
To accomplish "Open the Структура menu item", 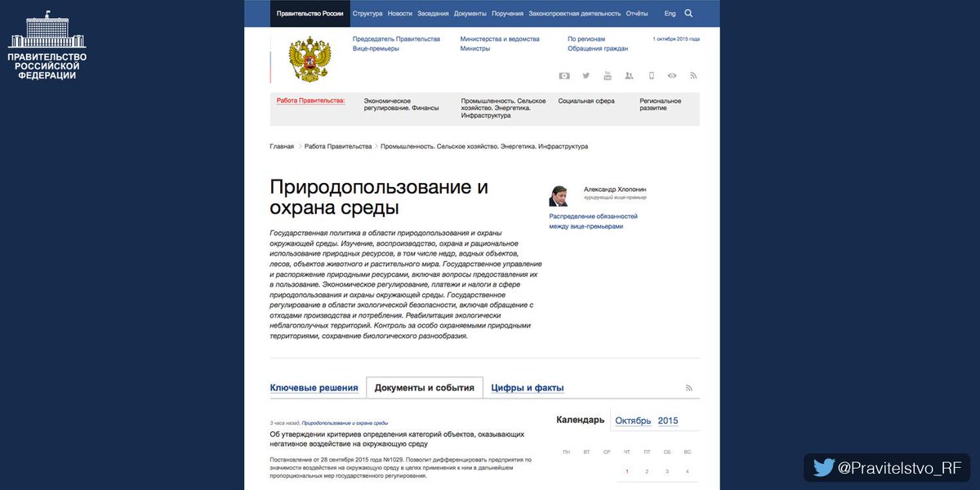I will pos(367,14).
